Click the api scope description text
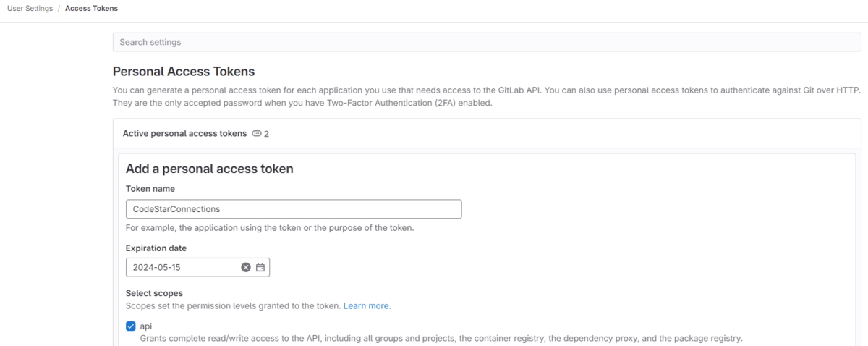Viewport: 868px width, 346px height. (x=441, y=338)
